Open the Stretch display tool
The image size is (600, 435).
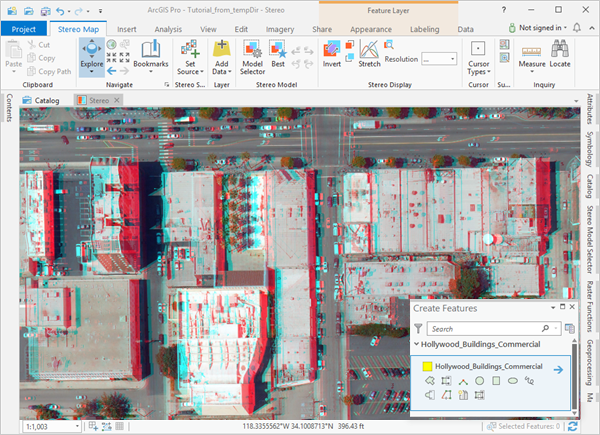[369, 54]
